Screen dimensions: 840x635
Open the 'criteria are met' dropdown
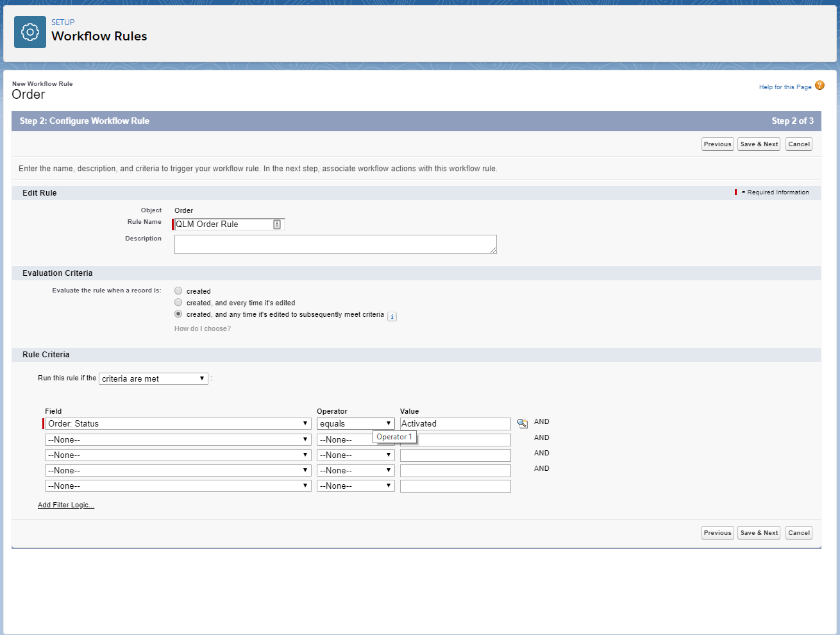tap(154, 378)
